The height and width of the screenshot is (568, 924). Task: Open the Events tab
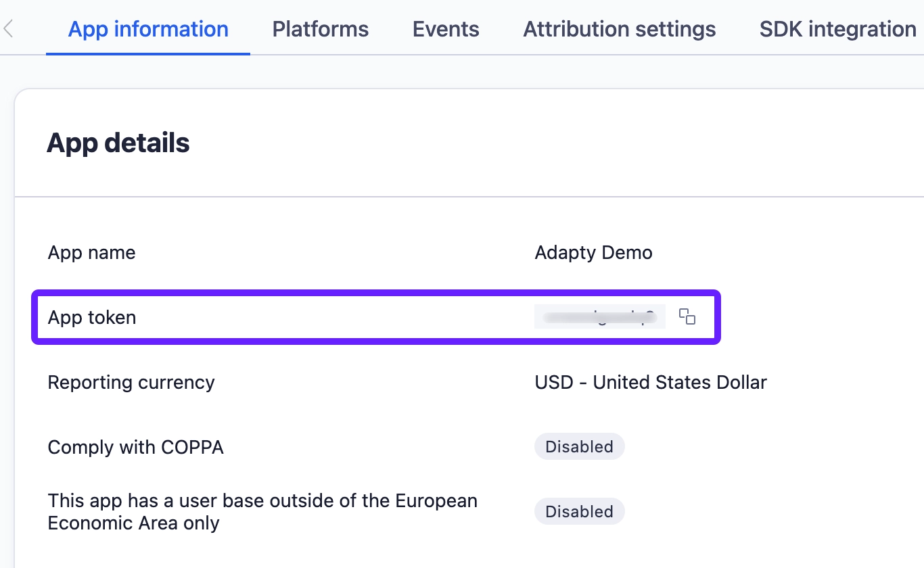pos(445,29)
